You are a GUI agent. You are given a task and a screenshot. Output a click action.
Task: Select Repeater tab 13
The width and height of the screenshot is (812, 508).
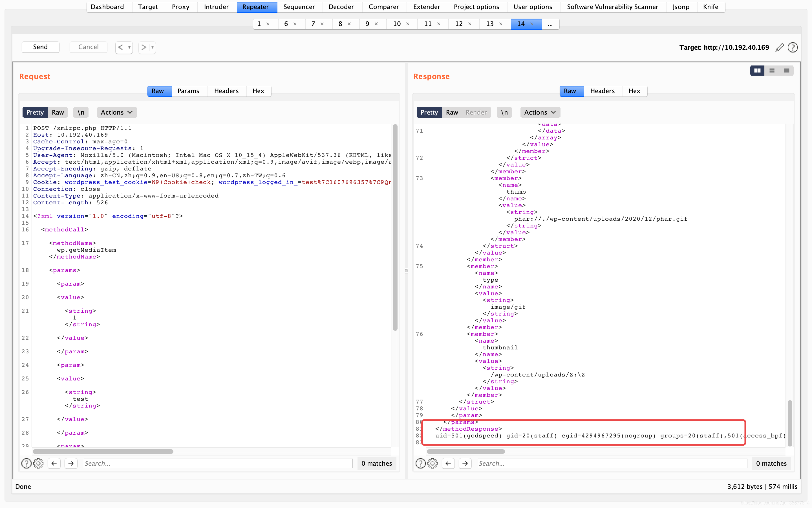tap(490, 24)
